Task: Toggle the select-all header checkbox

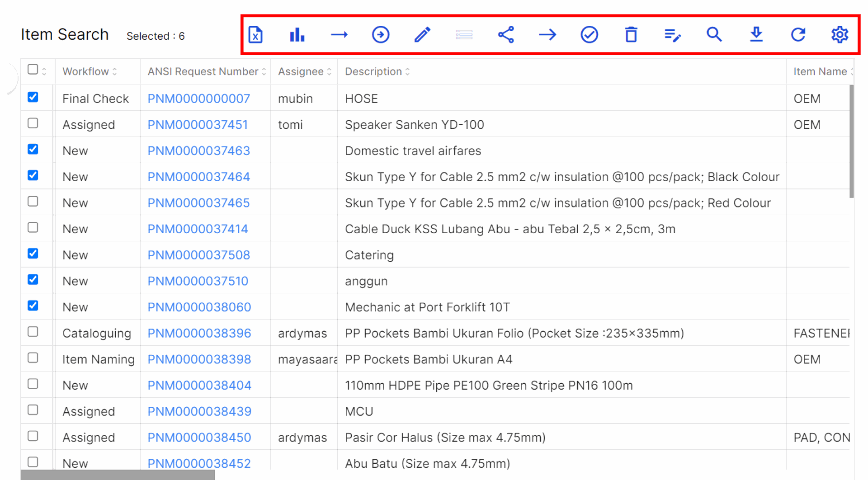Action: 33,70
